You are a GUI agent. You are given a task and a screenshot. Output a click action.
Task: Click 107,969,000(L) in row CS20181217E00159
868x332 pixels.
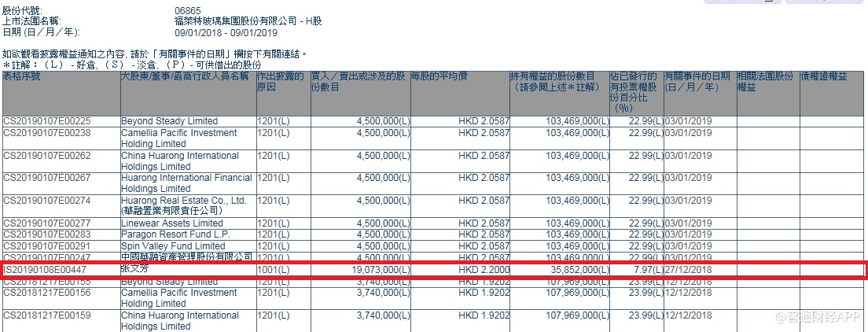tap(577, 315)
